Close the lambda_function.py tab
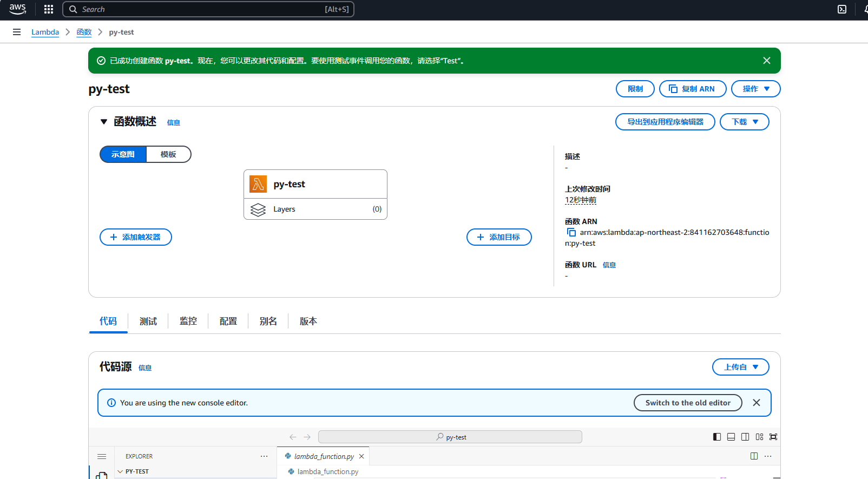Viewport: 868px width, 479px height. pos(361,456)
